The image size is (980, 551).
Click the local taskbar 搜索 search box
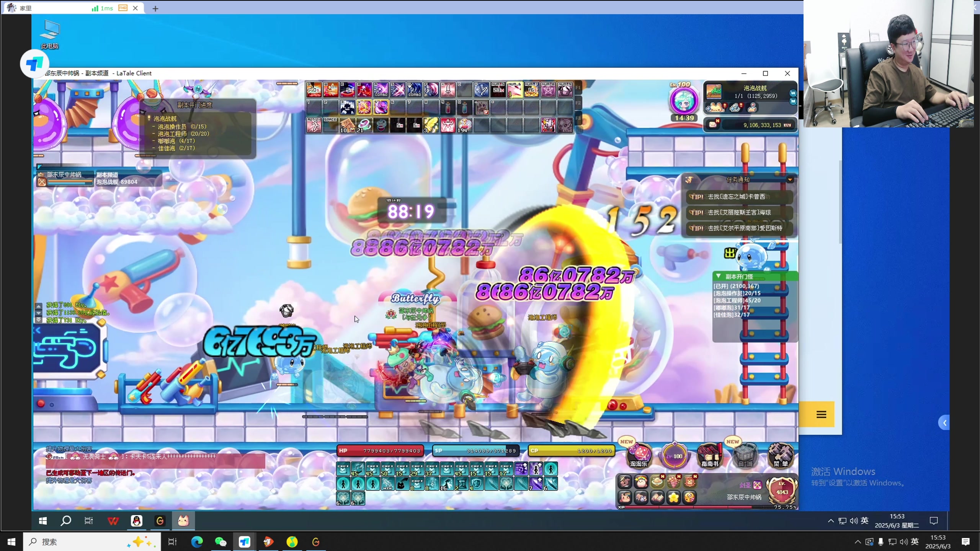pyautogui.click(x=92, y=542)
